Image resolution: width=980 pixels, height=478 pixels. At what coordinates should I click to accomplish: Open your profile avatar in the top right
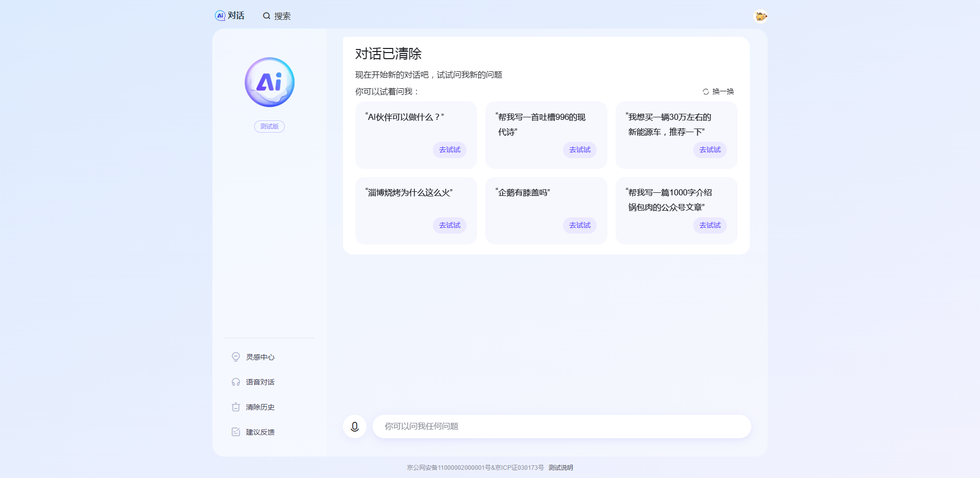[761, 16]
